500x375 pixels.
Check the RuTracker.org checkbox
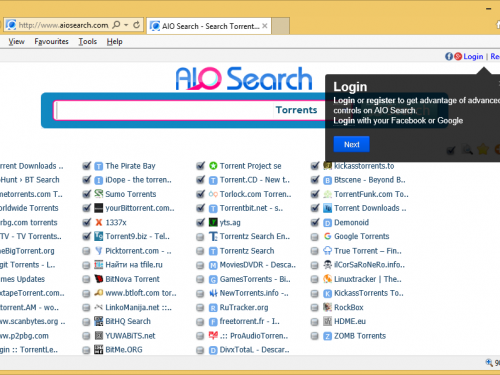200,308
